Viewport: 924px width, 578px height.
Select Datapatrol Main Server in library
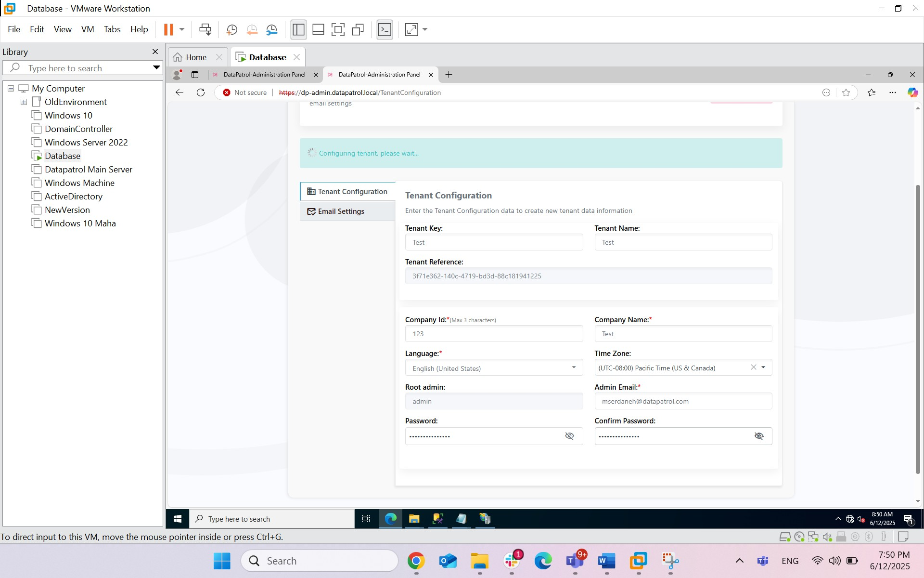pyautogui.click(x=88, y=170)
